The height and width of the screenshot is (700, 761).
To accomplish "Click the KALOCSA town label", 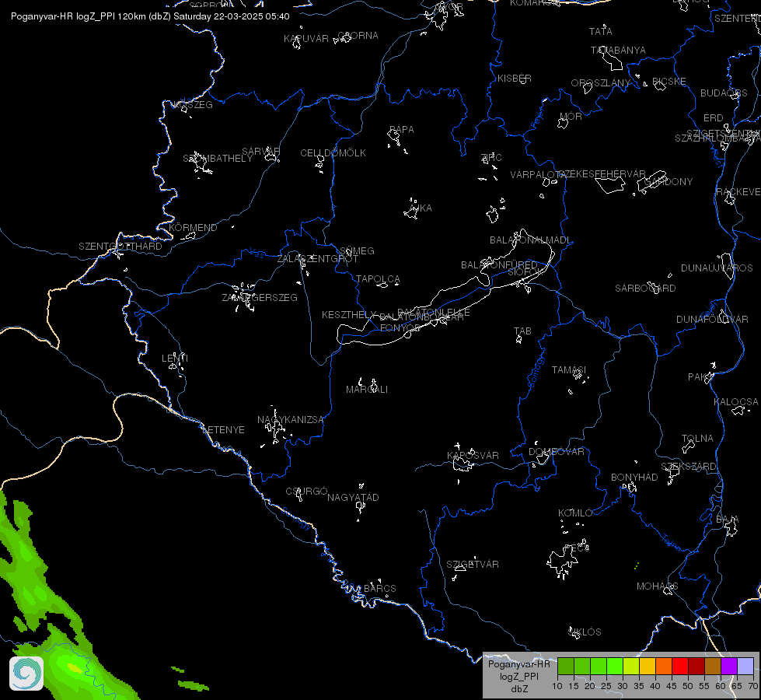I will point(736,402).
